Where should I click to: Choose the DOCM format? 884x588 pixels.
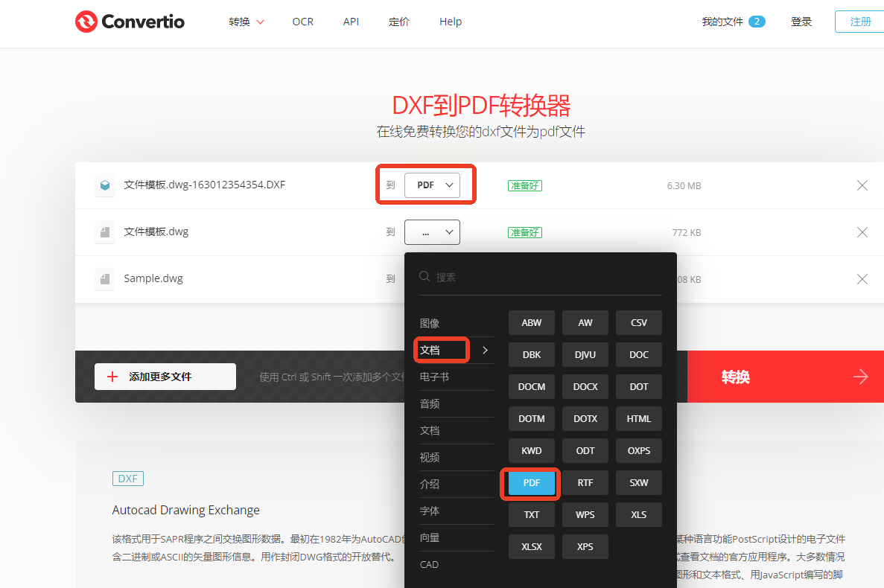tap(532, 387)
